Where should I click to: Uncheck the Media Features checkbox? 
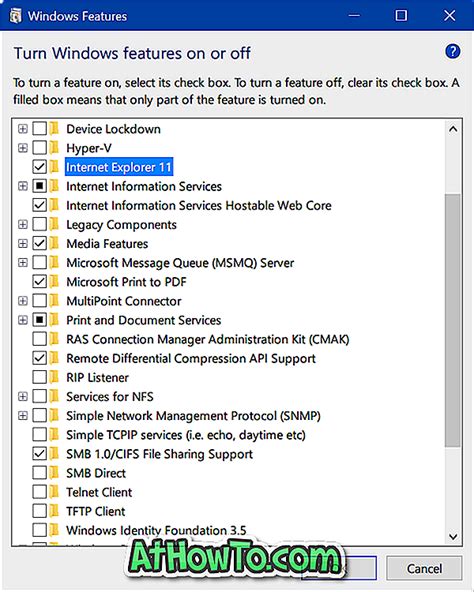tap(40, 244)
